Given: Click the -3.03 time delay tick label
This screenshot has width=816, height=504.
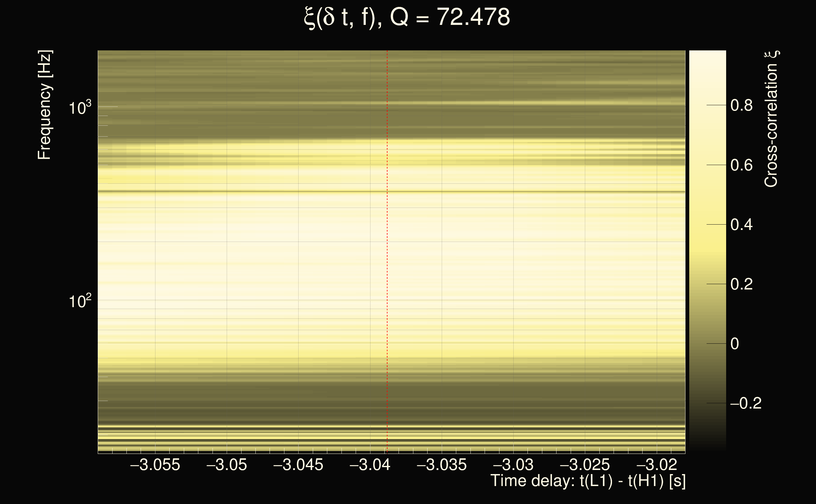Looking at the screenshot, I should point(513,465).
